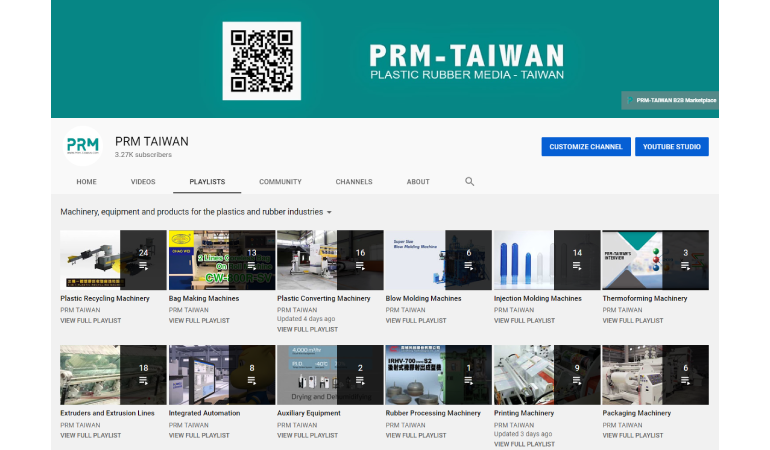Switch to the HOME tab
Screen dimensions: 770x450
tap(86, 182)
